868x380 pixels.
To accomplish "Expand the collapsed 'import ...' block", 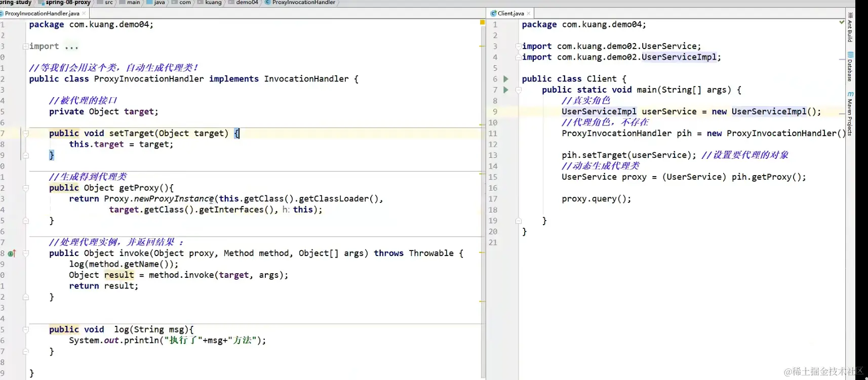I will click(25, 47).
